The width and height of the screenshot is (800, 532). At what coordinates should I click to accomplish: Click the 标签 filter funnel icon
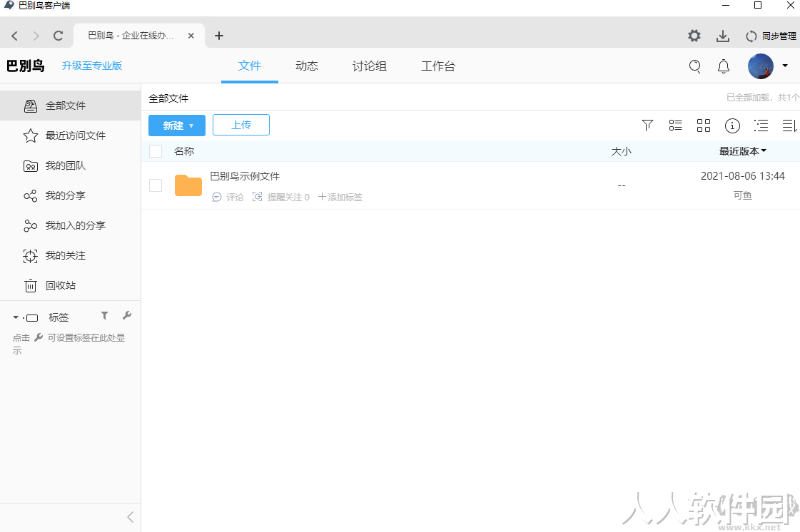(105, 316)
